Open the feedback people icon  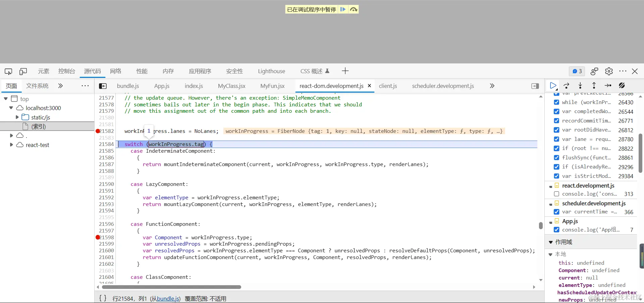pos(594,71)
